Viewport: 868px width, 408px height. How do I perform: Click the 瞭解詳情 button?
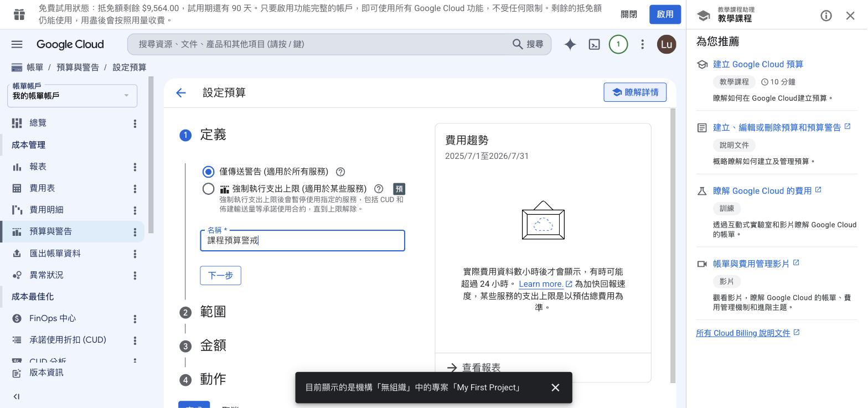[x=635, y=92]
